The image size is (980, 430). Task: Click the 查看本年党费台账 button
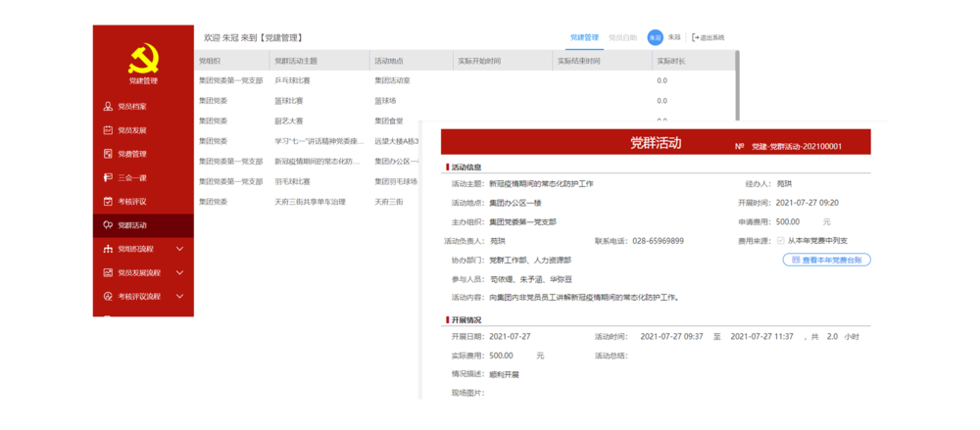click(x=826, y=260)
